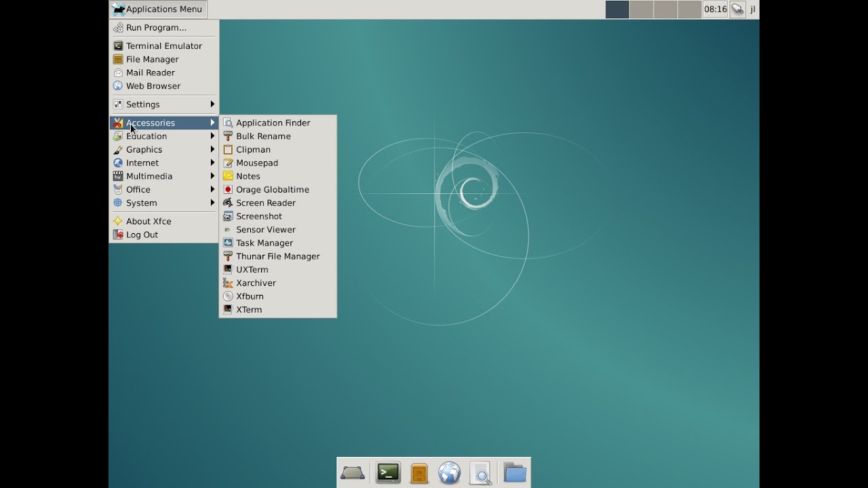The image size is (868, 488).
Task: Click the Web Browser globe menu icon
Action: tap(118, 86)
